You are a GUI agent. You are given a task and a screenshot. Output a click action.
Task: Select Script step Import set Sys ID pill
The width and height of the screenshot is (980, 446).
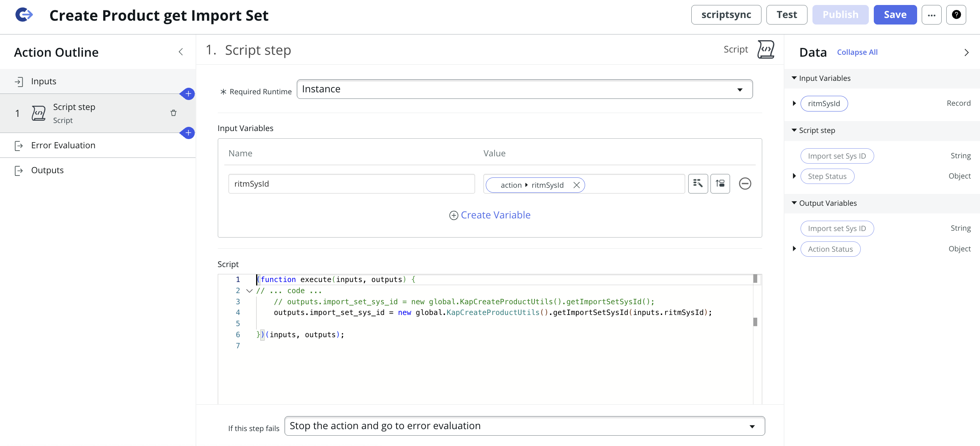(x=837, y=156)
